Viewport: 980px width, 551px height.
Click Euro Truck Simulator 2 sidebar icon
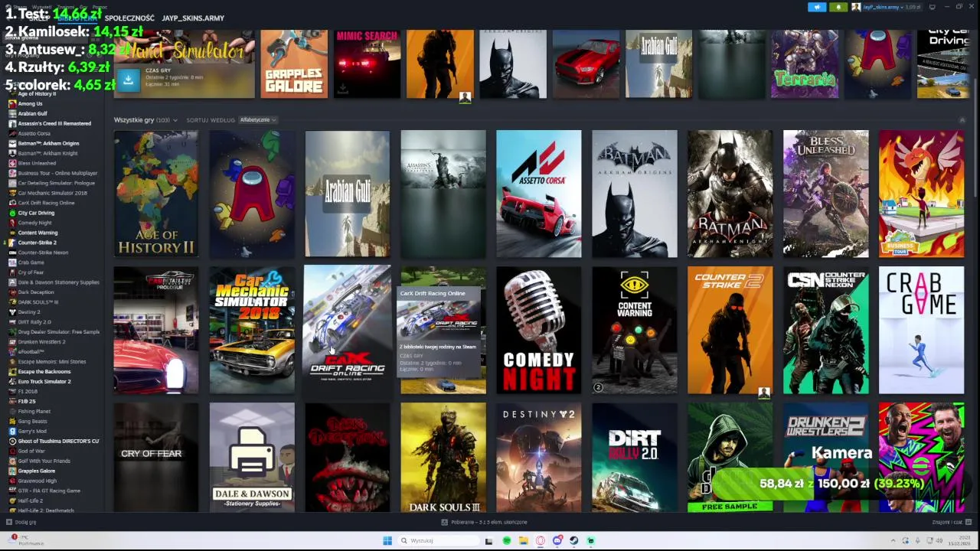12,381
